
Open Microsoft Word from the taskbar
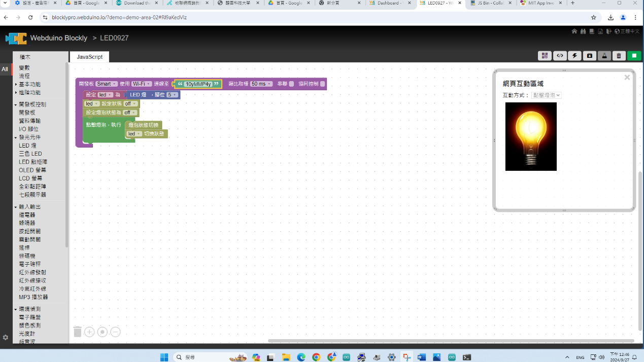(421, 357)
